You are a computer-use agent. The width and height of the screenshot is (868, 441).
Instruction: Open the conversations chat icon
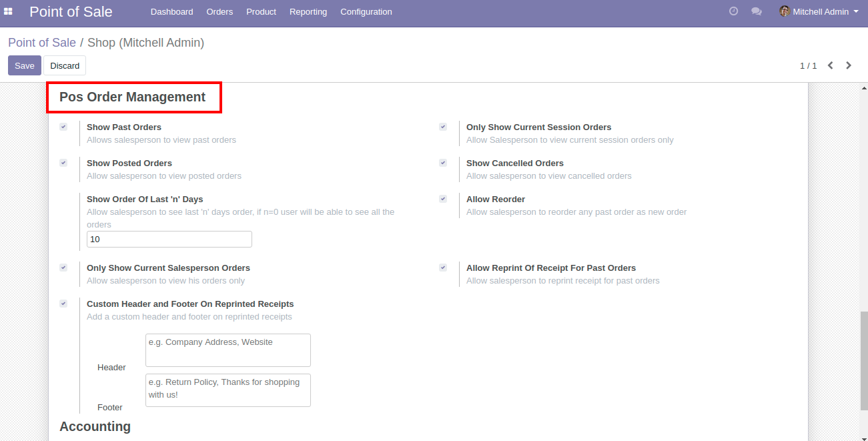click(756, 11)
